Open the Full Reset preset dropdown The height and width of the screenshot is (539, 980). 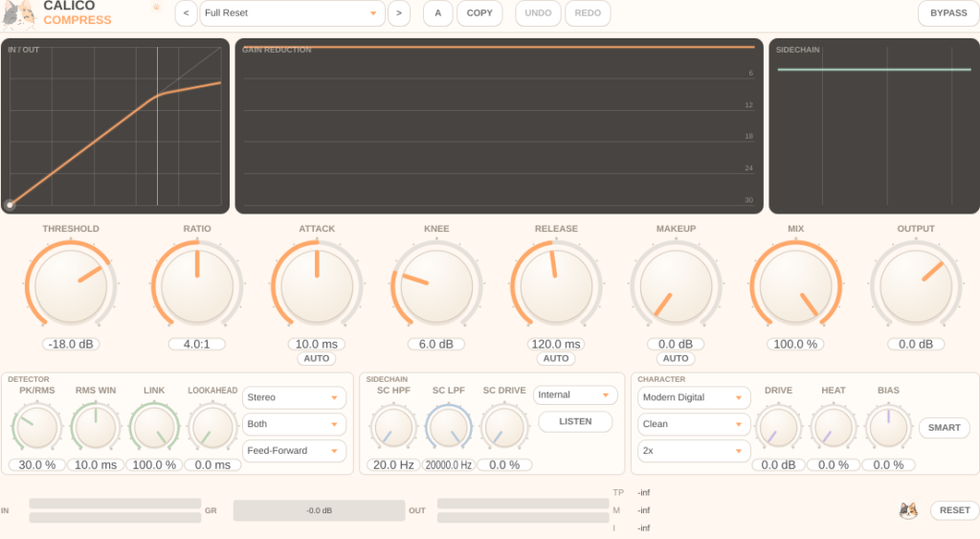point(292,13)
